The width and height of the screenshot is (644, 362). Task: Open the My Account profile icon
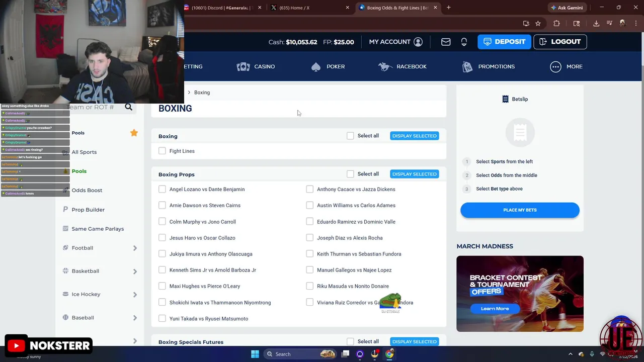pos(418,42)
